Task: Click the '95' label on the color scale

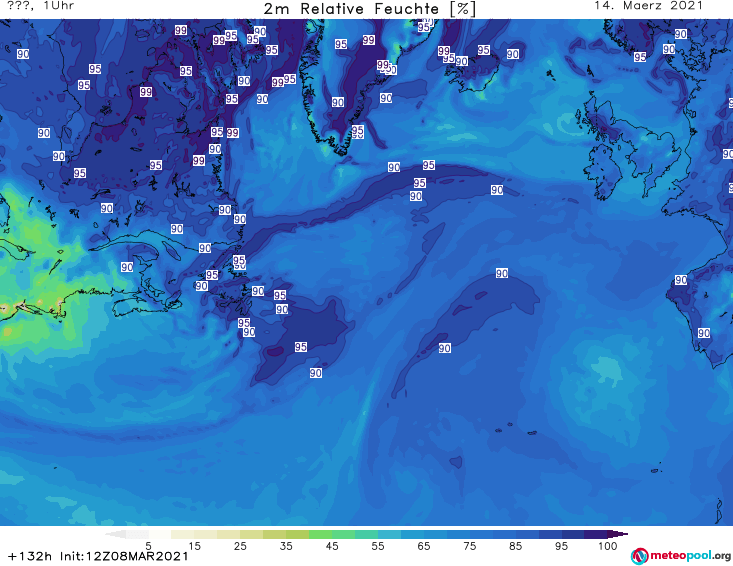Action: pyautogui.click(x=561, y=545)
